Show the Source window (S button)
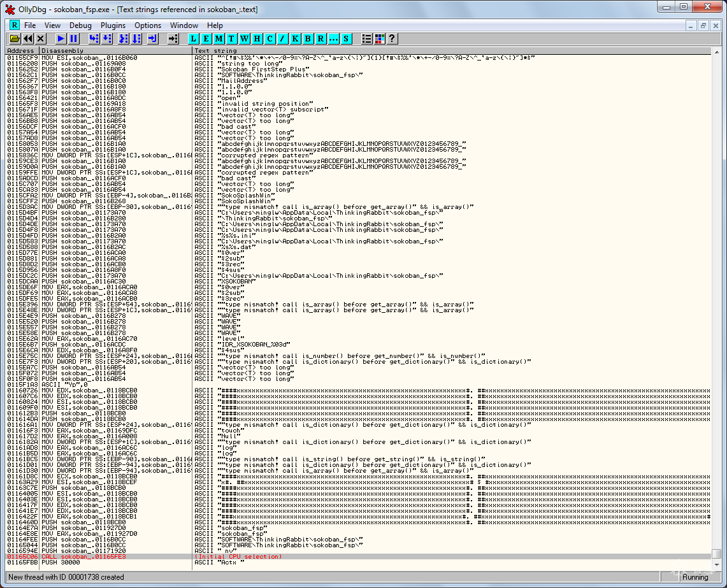Image resolution: width=727 pixels, height=588 pixels. click(x=346, y=39)
